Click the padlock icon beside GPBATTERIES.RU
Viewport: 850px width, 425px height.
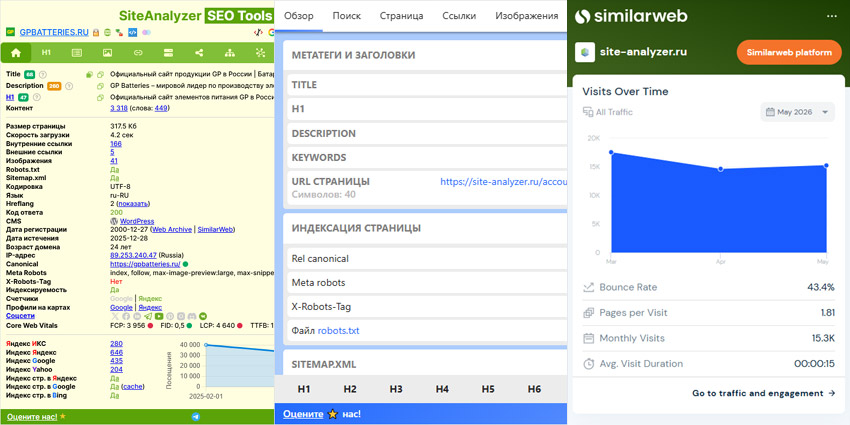click(96, 33)
